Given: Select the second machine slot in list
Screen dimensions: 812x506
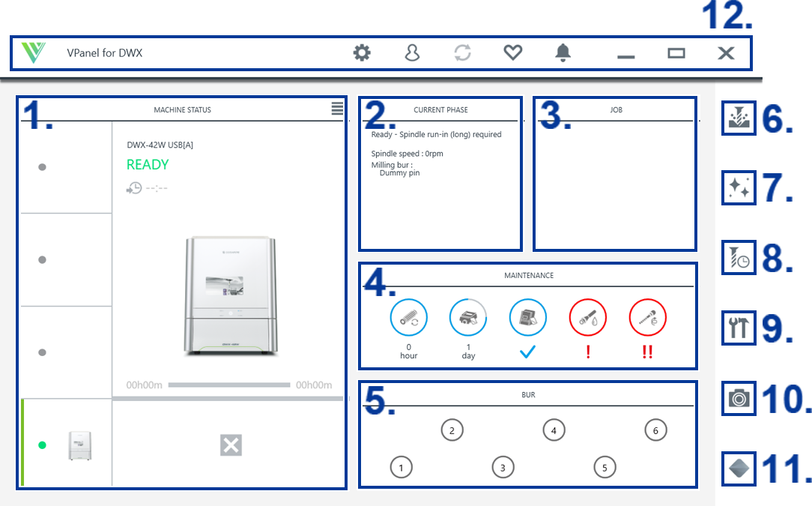Looking at the screenshot, I should pos(66,259).
